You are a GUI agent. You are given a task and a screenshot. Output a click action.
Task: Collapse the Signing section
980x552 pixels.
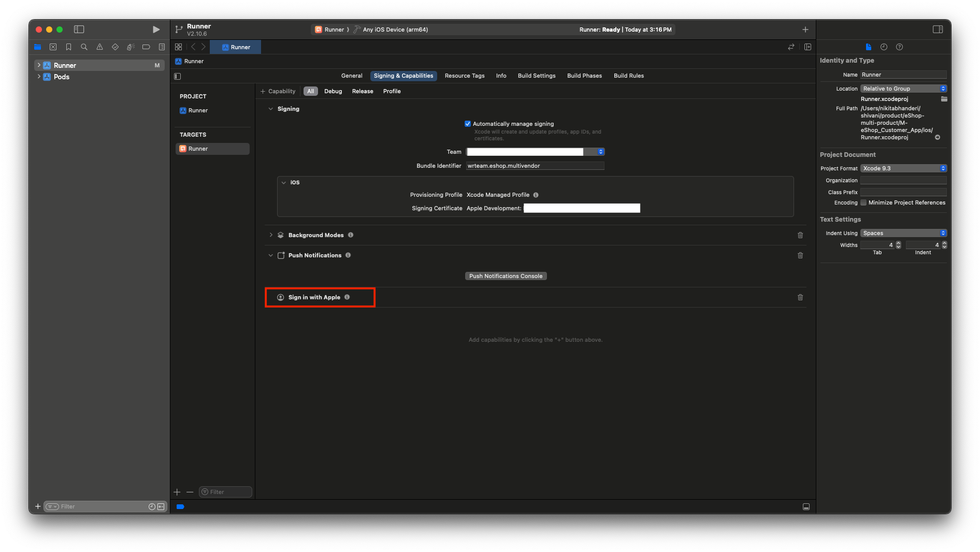(270, 109)
